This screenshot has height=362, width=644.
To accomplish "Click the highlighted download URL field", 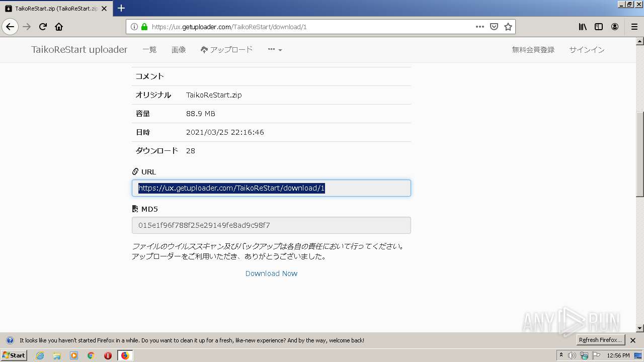I will (x=271, y=188).
